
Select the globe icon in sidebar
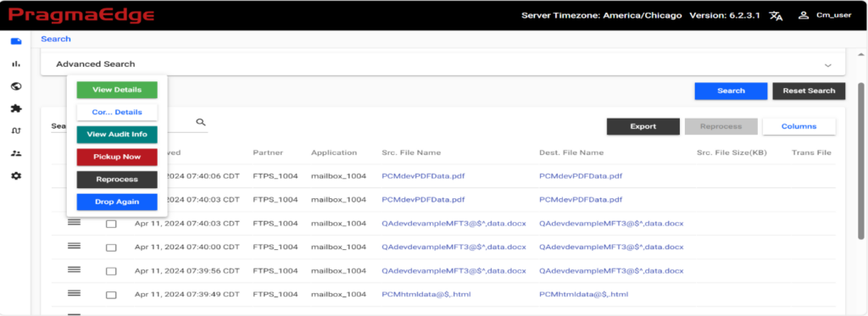click(x=16, y=86)
